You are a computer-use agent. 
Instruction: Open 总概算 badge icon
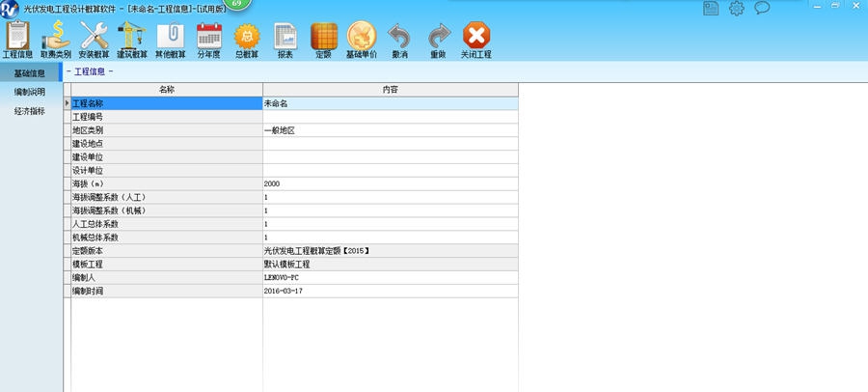click(247, 40)
